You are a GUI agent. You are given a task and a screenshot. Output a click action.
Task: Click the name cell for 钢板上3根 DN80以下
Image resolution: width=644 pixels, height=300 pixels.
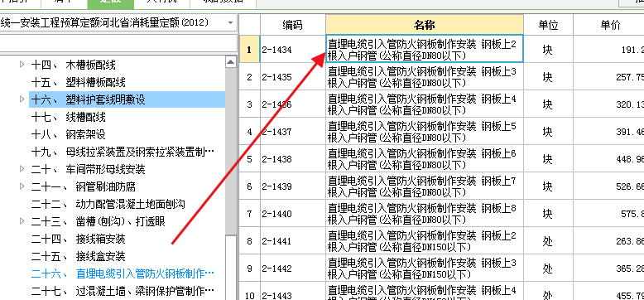click(425, 77)
